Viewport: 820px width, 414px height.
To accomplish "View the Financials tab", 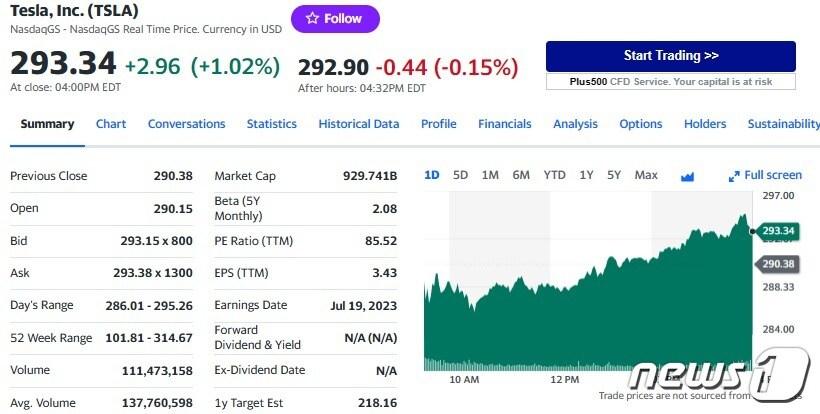I will 504,124.
